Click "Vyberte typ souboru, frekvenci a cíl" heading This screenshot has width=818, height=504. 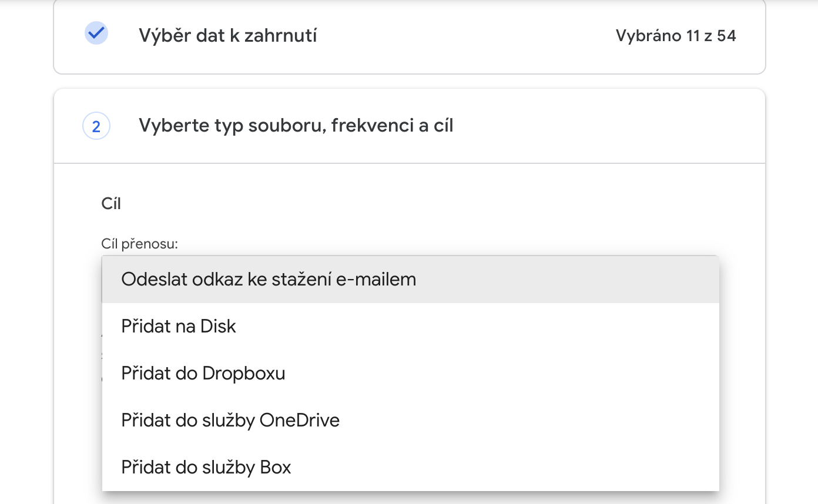[x=296, y=126]
